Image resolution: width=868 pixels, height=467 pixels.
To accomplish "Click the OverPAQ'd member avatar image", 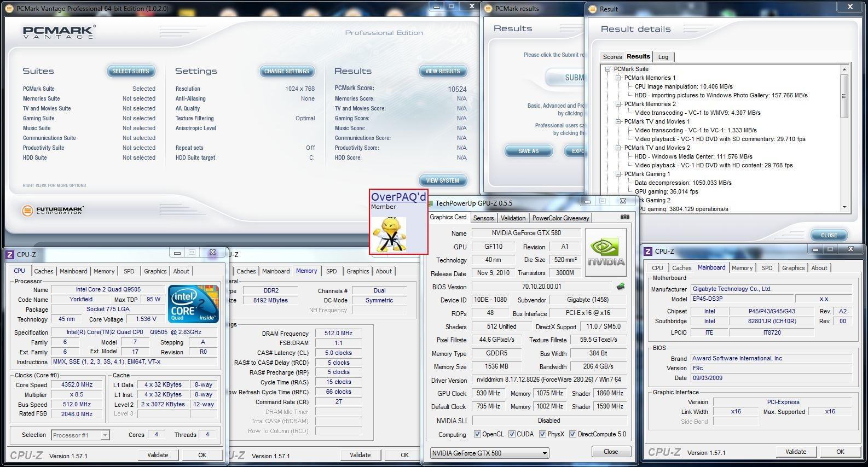I will click(x=389, y=234).
